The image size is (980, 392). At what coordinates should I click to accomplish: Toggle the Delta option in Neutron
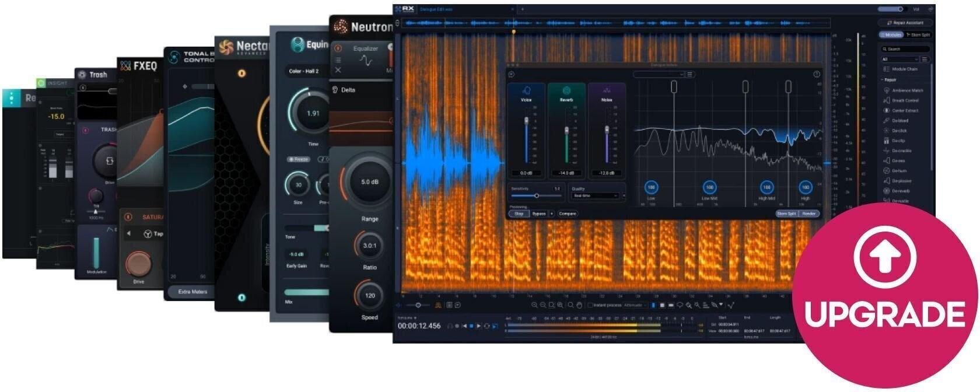pyautogui.click(x=344, y=90)
